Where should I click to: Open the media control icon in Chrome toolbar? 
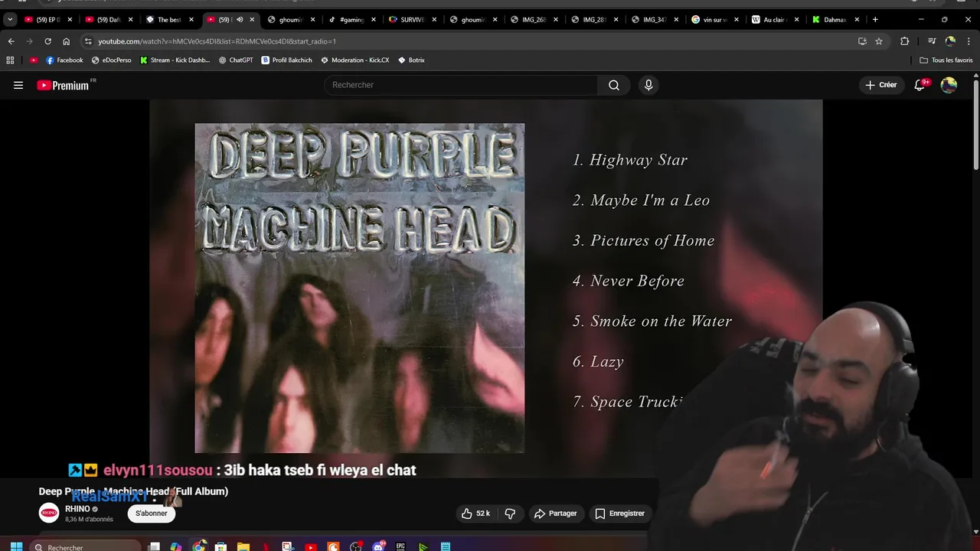click(x=932, y=41)
